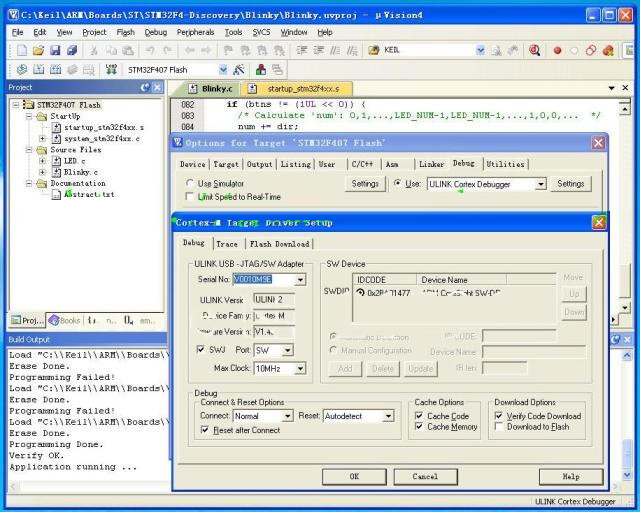The image size is (640, 512).
Task: Click the Undo toolbar icon
Action: click(x=150, y=50)
